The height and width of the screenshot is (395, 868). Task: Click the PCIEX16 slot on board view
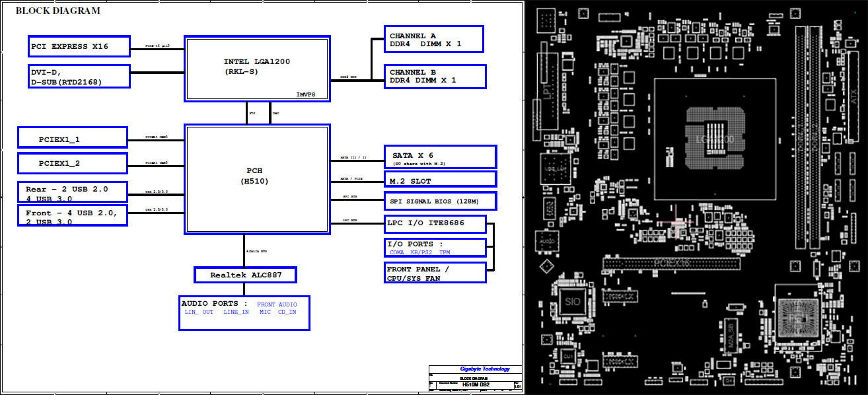(670, 264)
